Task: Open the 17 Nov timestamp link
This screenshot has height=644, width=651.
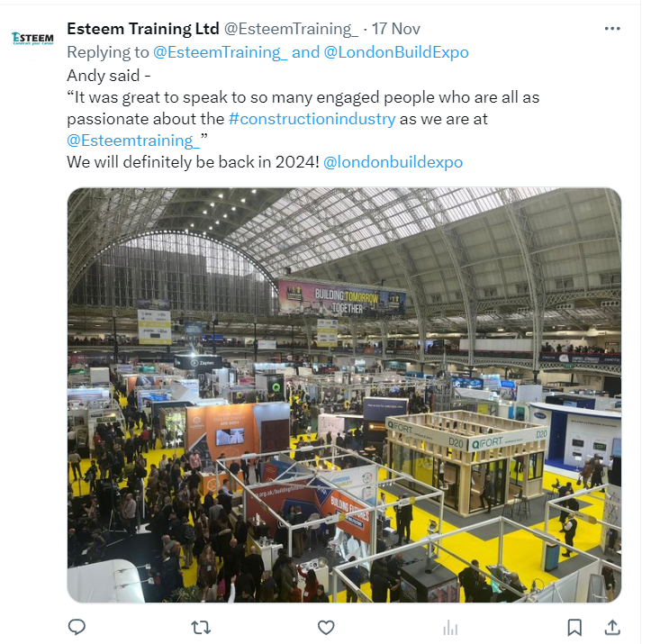Action: pyautogui.click(x=395, y=29)
